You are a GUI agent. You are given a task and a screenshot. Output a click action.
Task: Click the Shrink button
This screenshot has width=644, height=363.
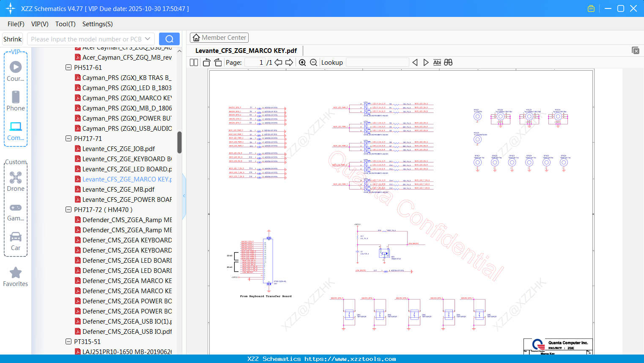point(13,39)
